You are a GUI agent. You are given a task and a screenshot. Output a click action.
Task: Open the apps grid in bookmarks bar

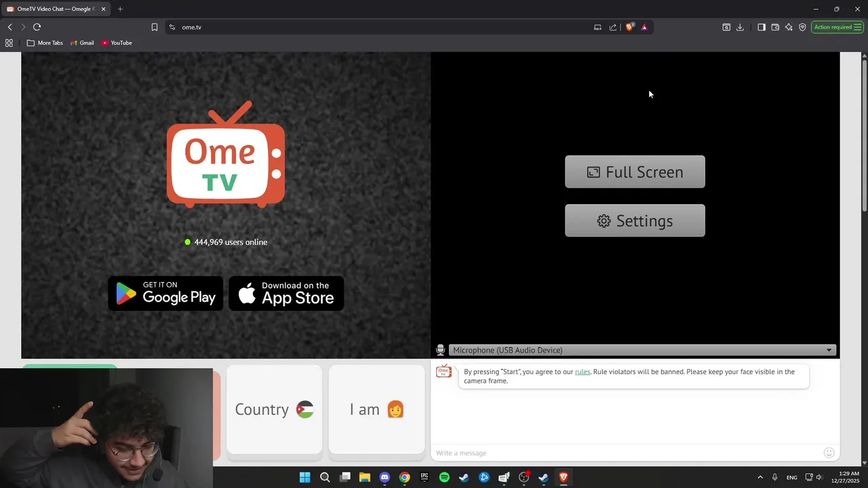point(9,43)
